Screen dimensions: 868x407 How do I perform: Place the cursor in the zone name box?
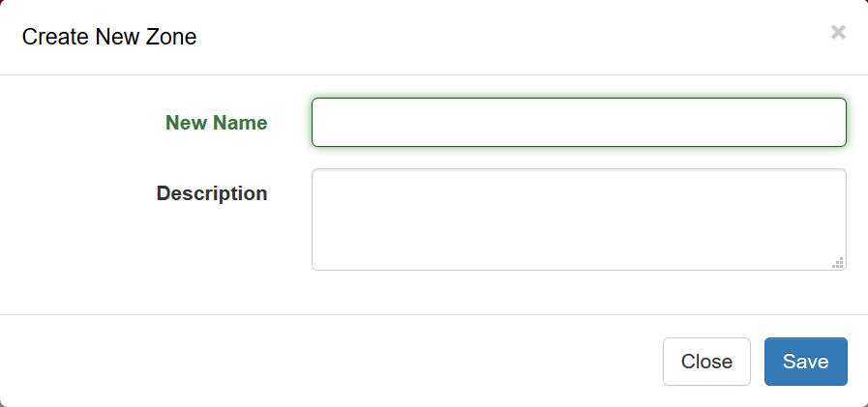click(579, 123)
